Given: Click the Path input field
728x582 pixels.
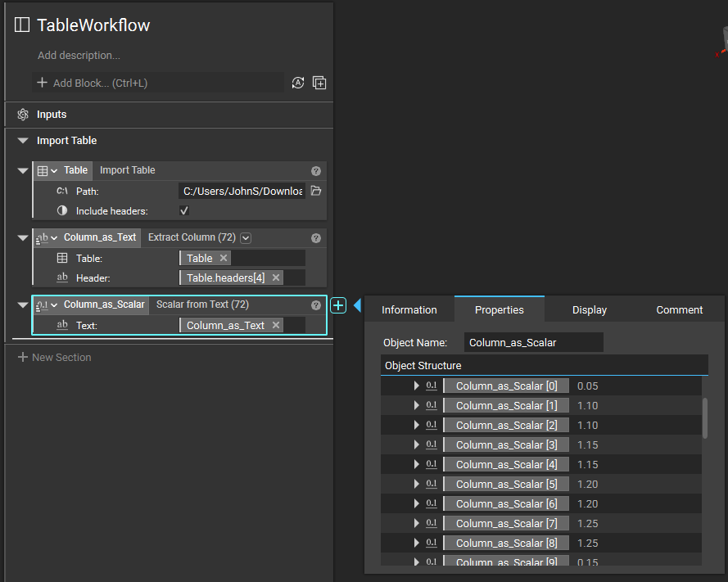Looking at the screenshot, I should click(242, 191).
